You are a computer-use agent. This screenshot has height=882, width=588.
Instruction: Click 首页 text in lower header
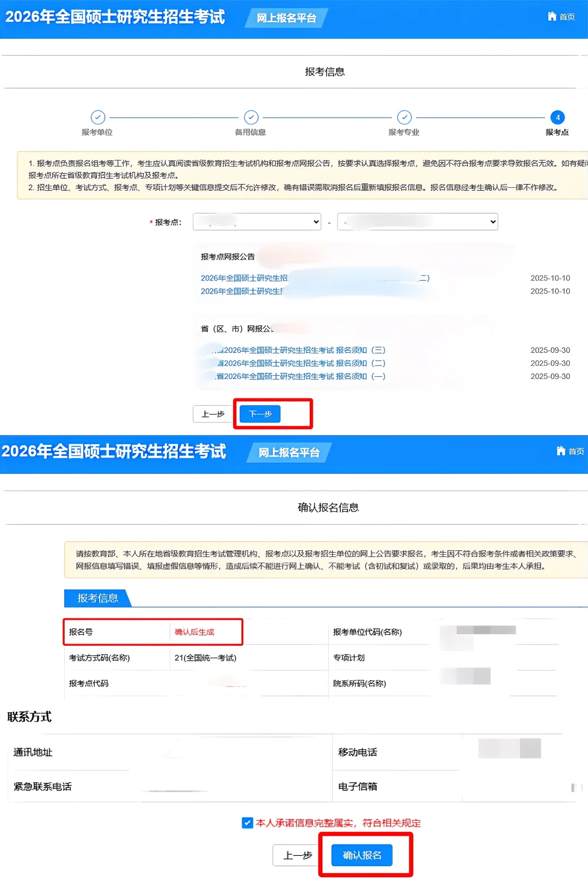[577, 451]
